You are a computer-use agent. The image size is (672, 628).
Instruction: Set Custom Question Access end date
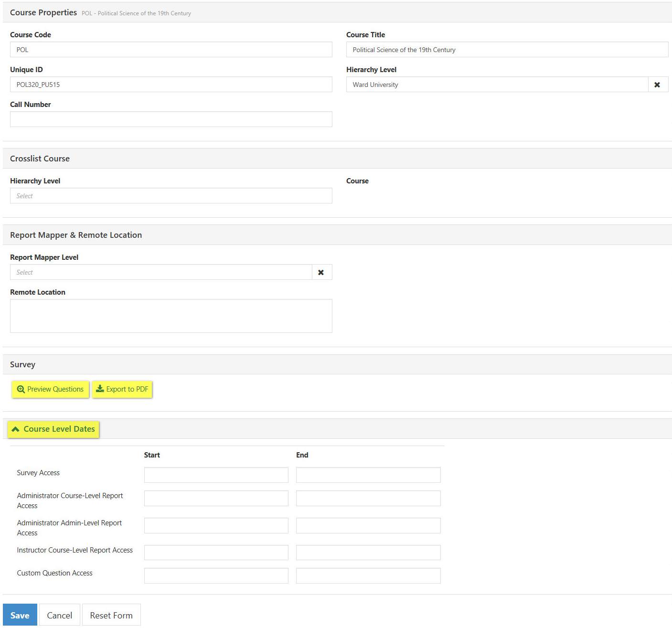pos(368,576)
